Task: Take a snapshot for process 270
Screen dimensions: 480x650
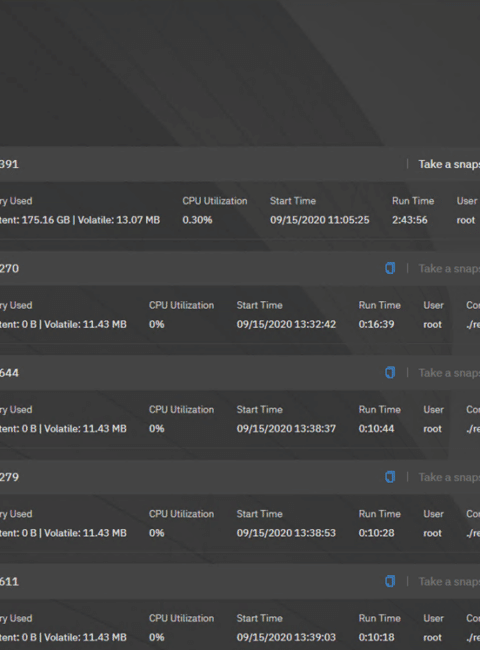Action: click(x=449, y=269)
